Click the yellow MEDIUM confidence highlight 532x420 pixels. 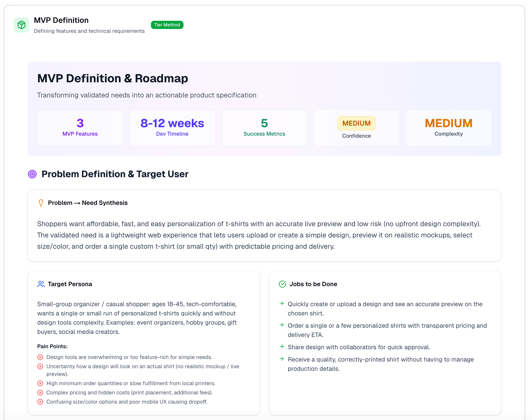pyautogui.click(x=356, y=123)
